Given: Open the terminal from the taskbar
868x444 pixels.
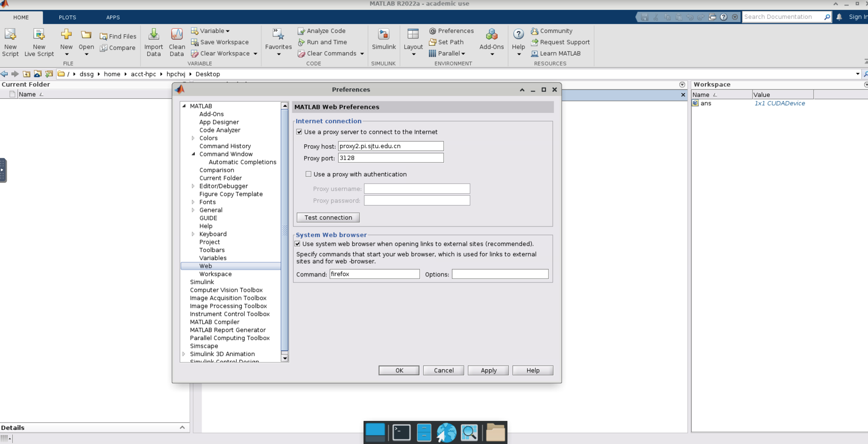Looking at the screenshot, I should 402,432.
